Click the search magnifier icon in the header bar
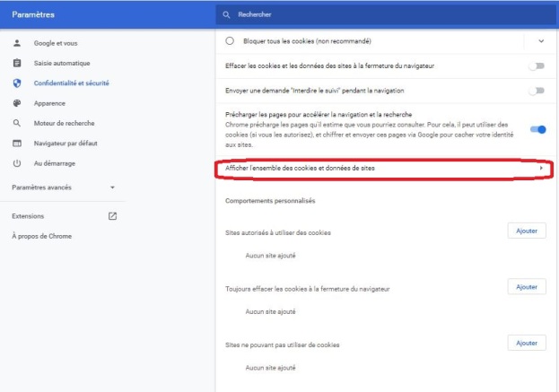 pyautogui.click(x=226, y=14)
